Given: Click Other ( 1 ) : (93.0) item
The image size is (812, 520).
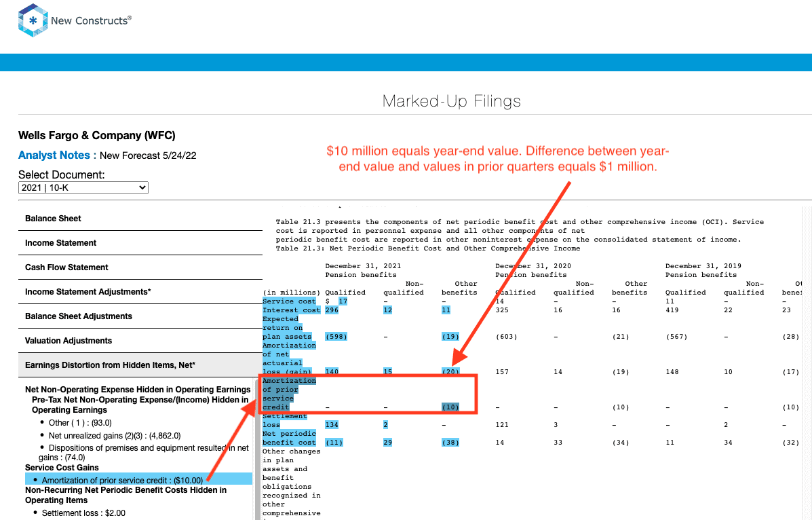Looking at the screenshot, I should point(80,422).
